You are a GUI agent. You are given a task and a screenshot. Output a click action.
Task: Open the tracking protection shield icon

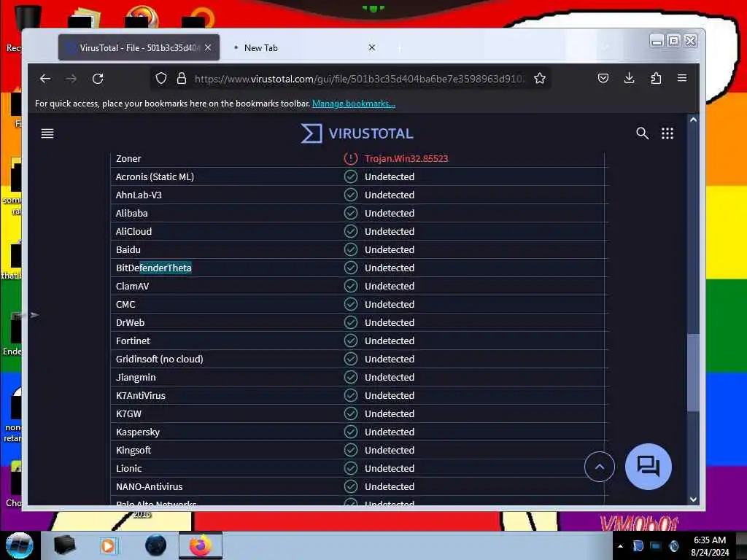pos(161,79)
